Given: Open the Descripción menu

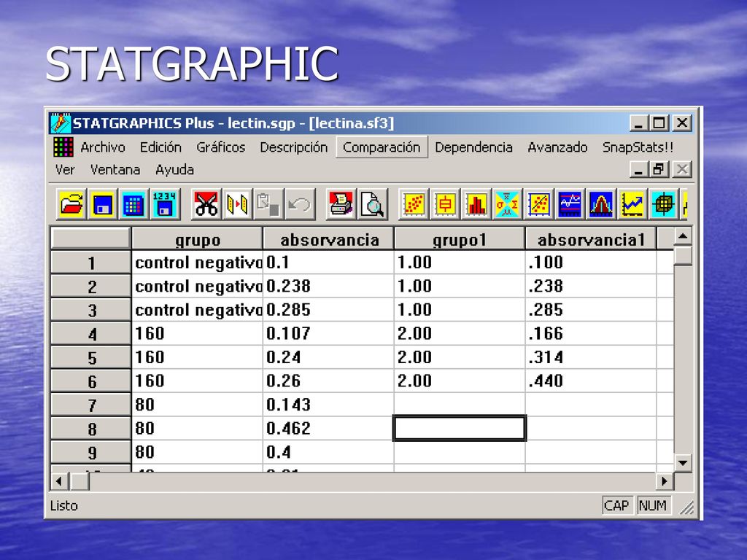Looking at the screenshot, I should click(x=293, y=147).
